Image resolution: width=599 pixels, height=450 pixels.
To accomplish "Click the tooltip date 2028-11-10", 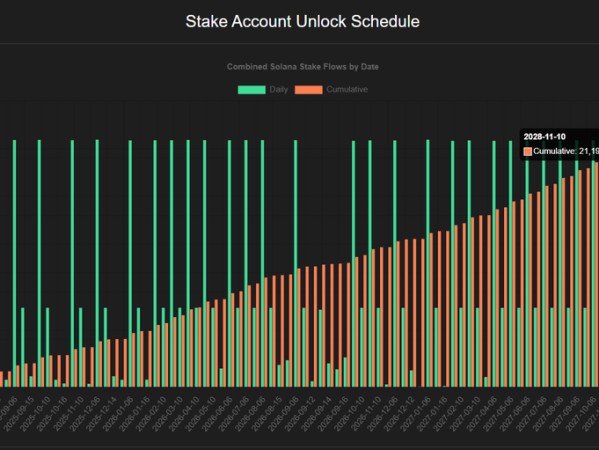I will click(x=544, y=137).
